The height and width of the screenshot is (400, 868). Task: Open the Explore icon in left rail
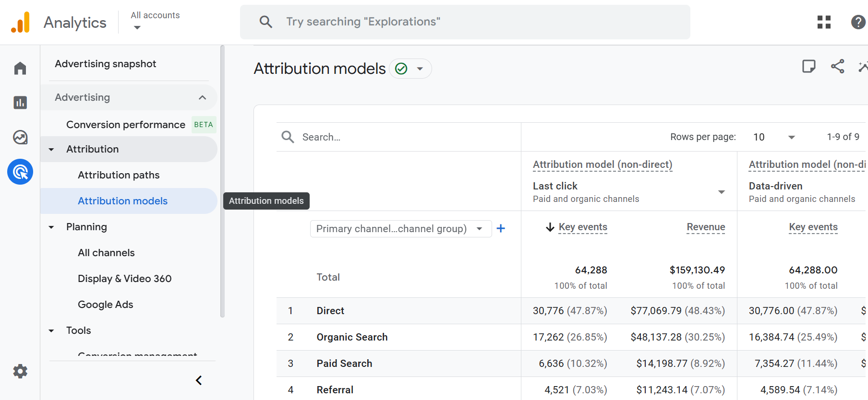pos(20,138)
